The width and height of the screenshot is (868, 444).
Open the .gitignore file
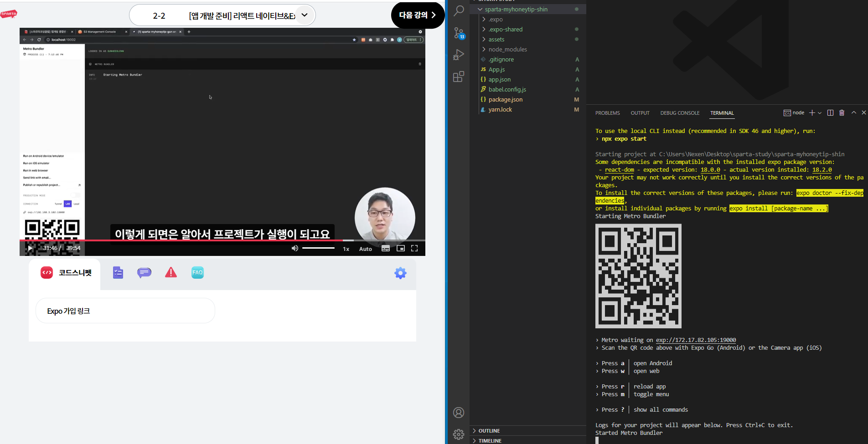point(527,59)
